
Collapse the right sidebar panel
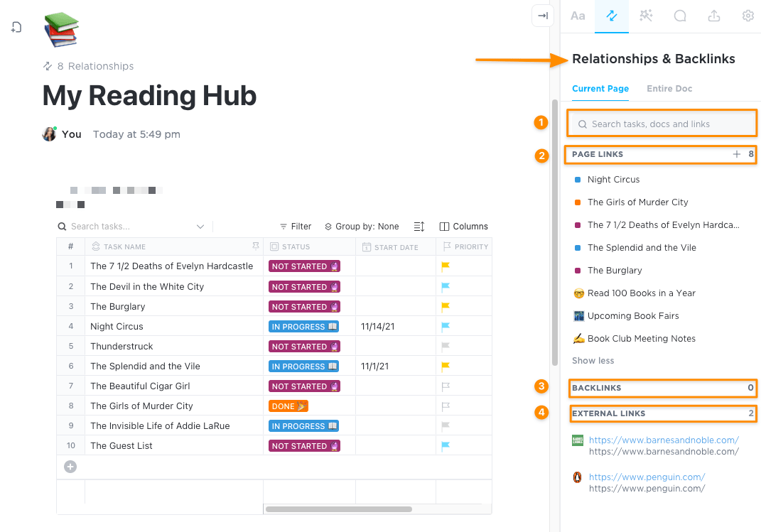click(543, 16)
